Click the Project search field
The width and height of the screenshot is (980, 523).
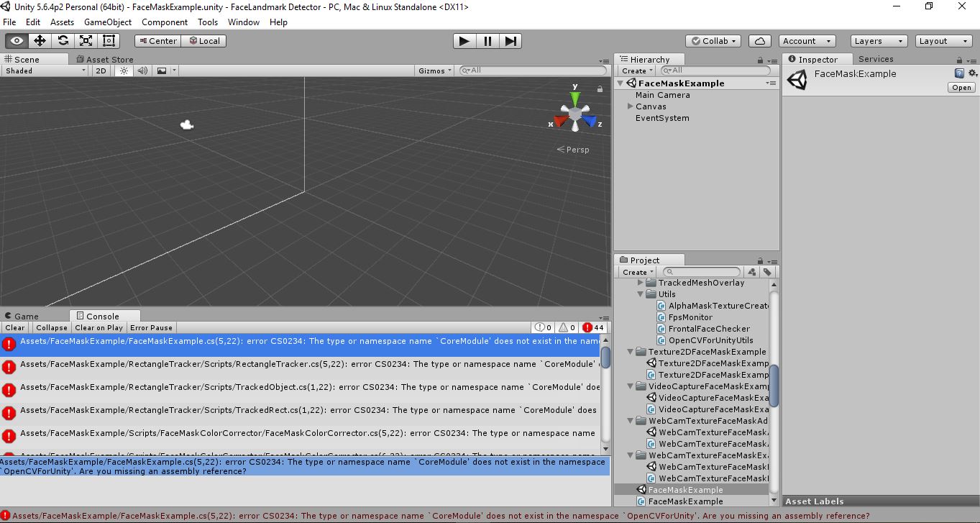click(x=701, y=272)
